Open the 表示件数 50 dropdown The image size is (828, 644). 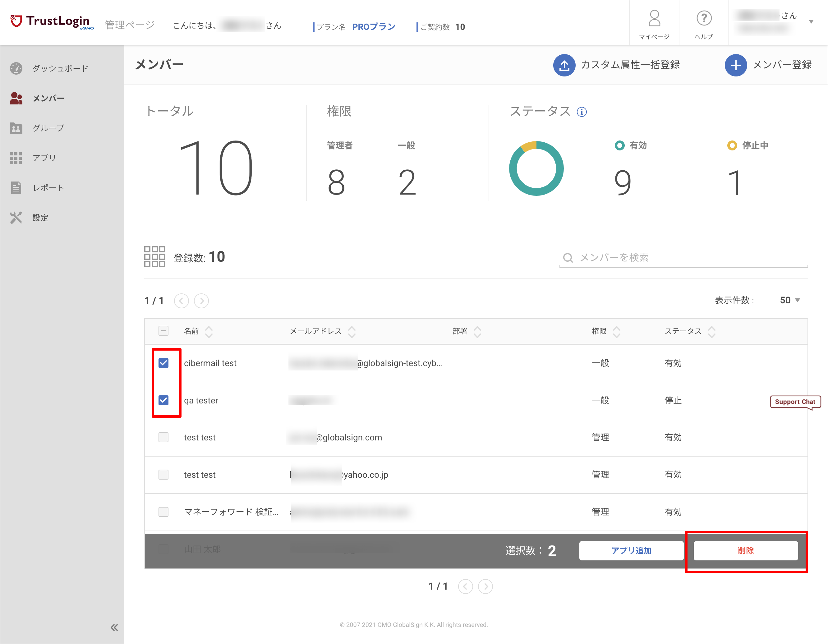tap(790, 300)
